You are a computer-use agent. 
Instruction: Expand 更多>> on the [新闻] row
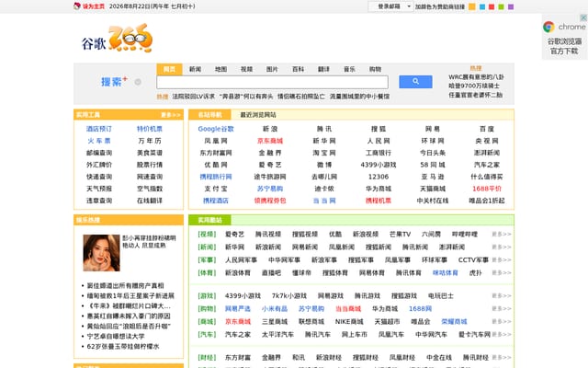[502, 247]
